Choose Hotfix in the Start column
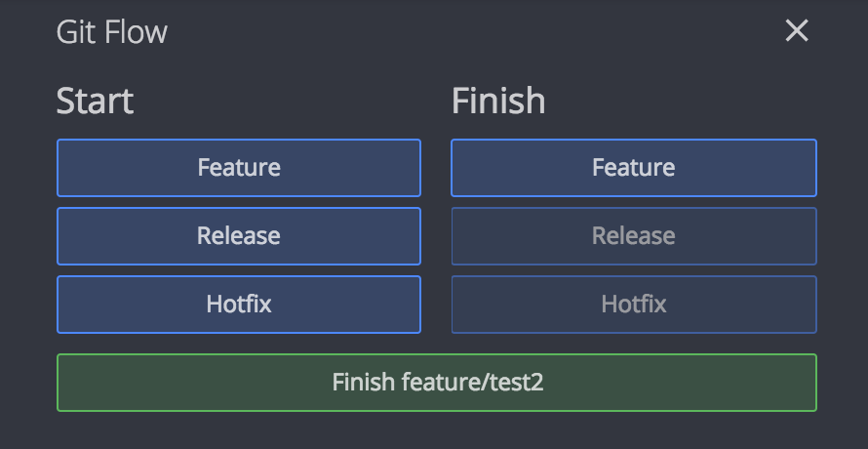The width and height of the screenshot is (868, 449). tap(239, 305)
